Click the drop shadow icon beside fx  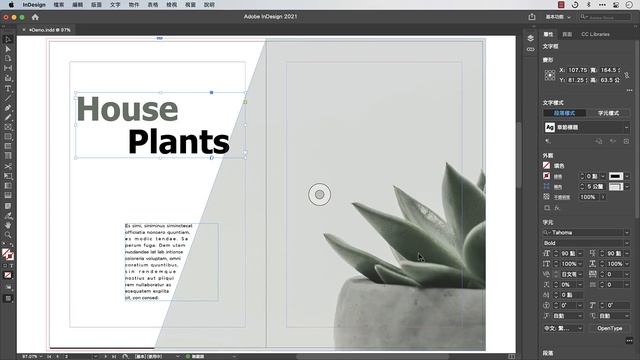547,208
